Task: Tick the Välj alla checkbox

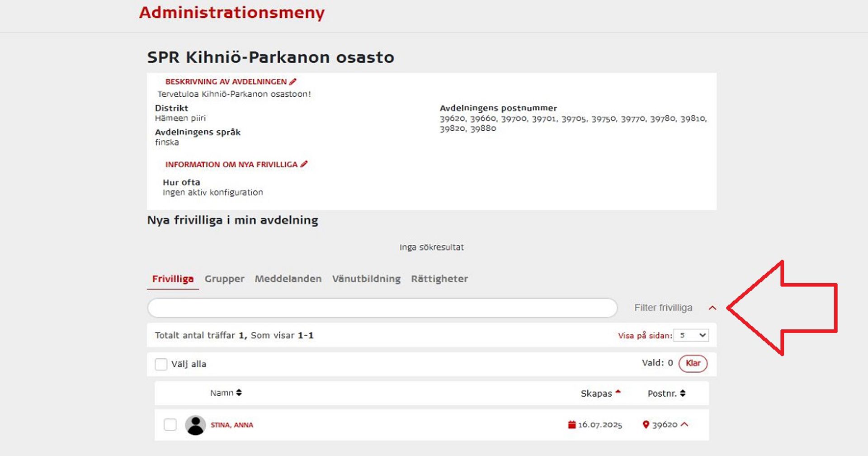Action: click(161, 364)
